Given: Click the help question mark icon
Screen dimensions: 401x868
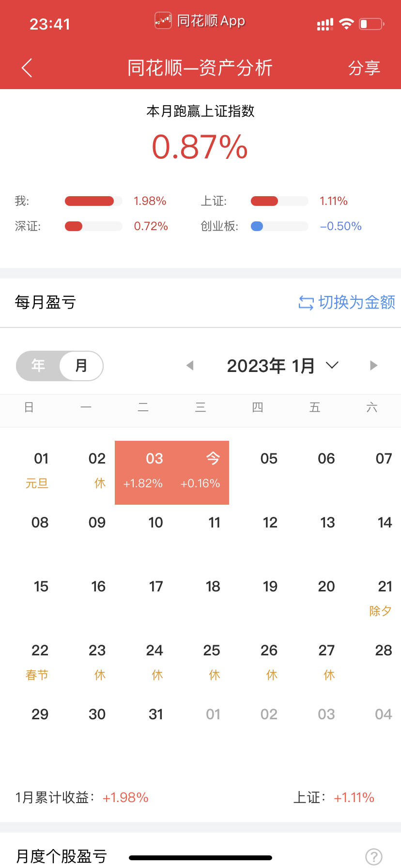Looking at the screenshot, I should [x=374, y=856].
